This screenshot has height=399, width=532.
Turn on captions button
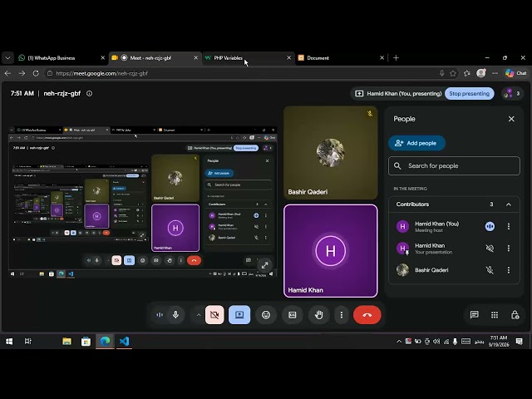[292, 315]
